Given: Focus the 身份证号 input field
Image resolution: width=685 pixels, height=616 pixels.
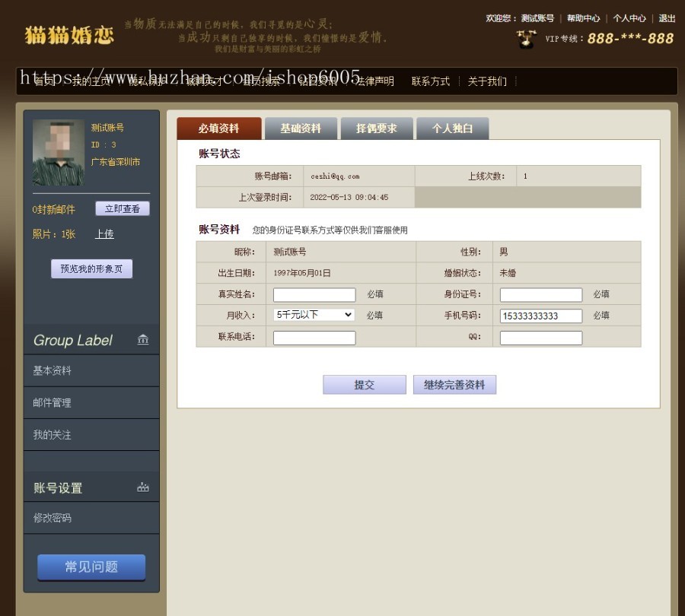Looking at the screenshot, I should pyautogui.click(x=541, y=294).
